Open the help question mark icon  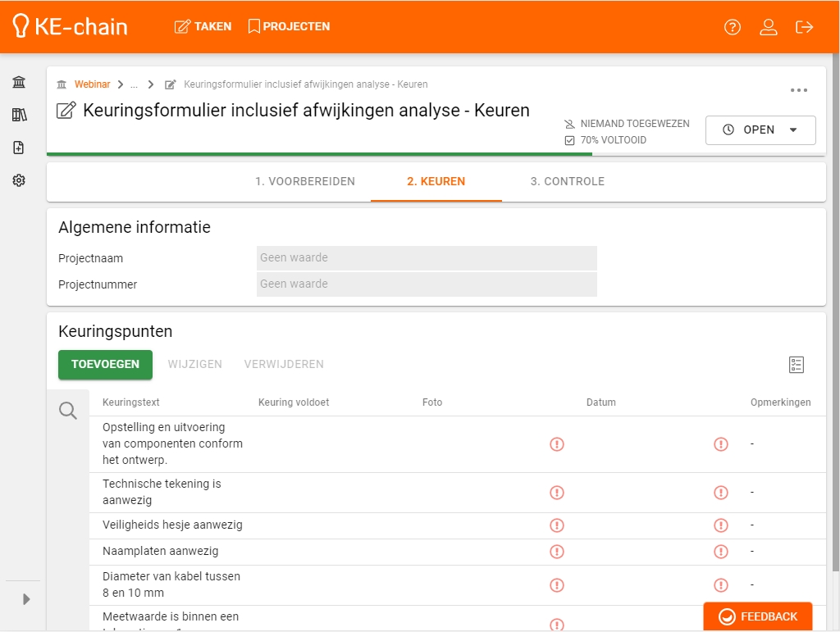pos(733,27)
